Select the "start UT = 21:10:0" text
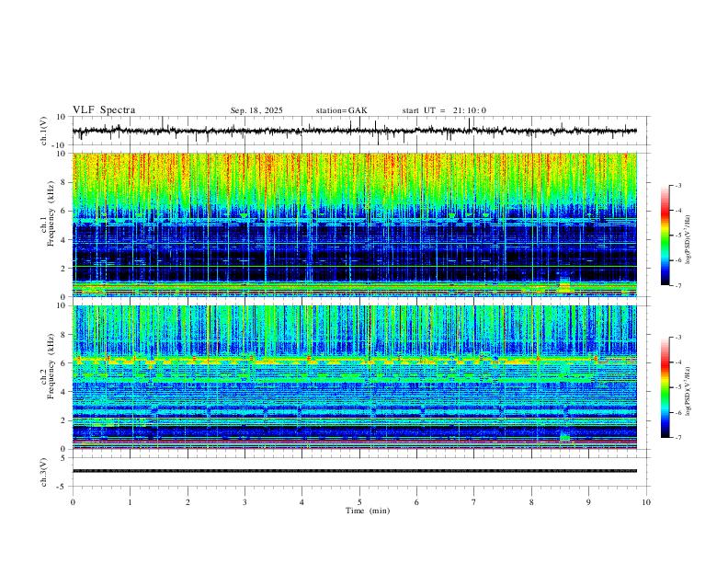728x563 pixels. [x=444, y=110]
